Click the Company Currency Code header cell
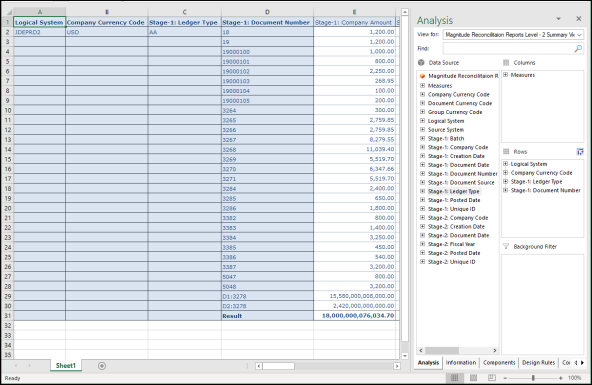Viewport: 592px width, 385px height. pos(106,22)
